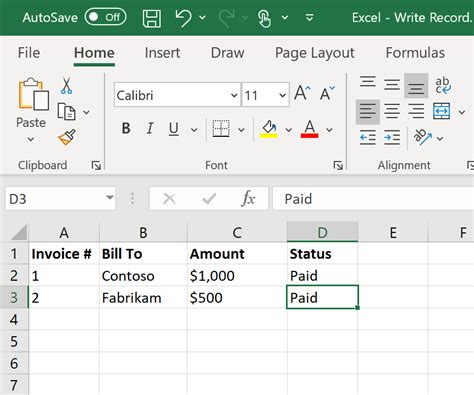
Task: Open the Orientation dropdown arrow
Action: point(440,138)
